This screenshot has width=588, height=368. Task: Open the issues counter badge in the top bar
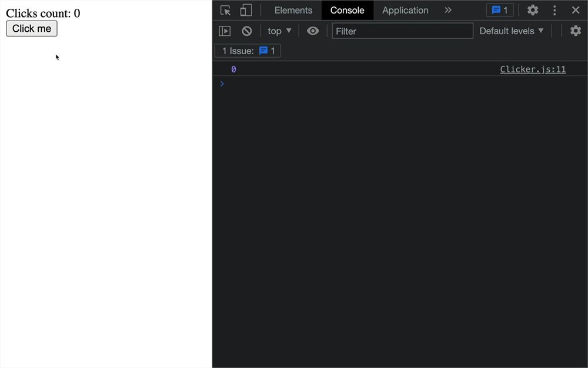pos(499,10)
